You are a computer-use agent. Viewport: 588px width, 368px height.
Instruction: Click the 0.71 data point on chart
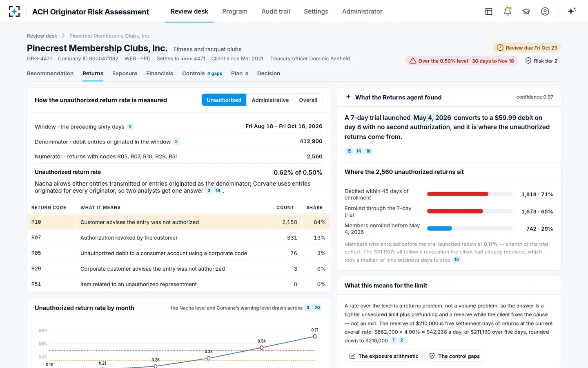(x=315, y=337)
